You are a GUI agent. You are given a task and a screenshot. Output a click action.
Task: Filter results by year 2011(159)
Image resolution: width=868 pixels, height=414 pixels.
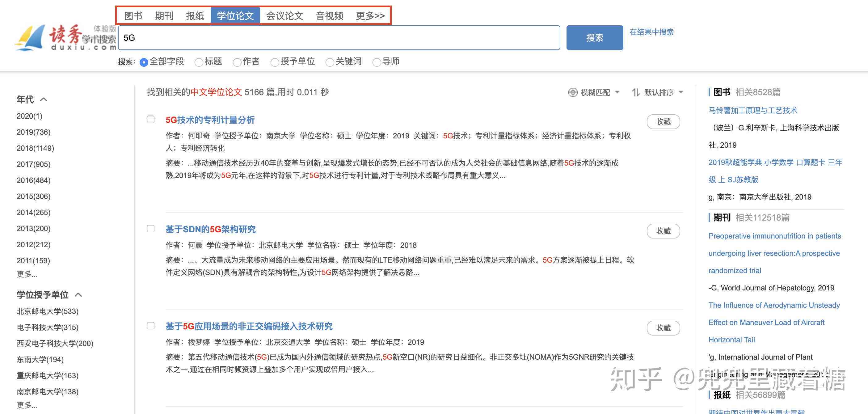click(33, 261)
